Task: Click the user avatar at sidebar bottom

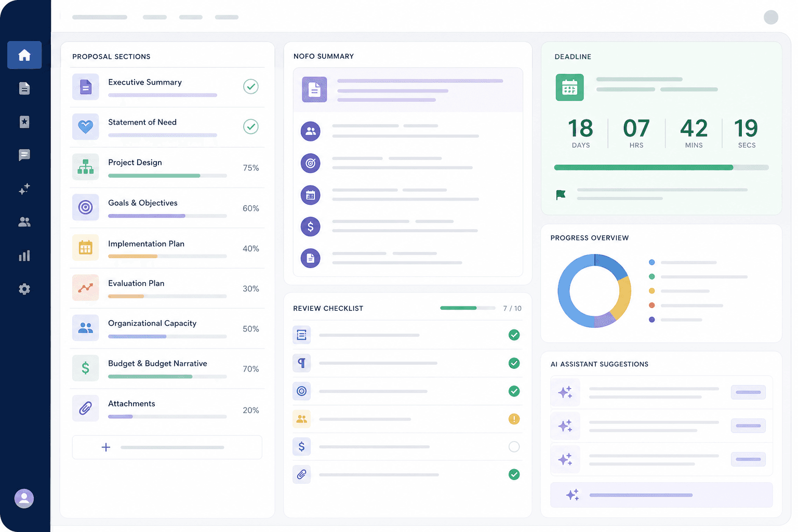Action: point(24,499)
